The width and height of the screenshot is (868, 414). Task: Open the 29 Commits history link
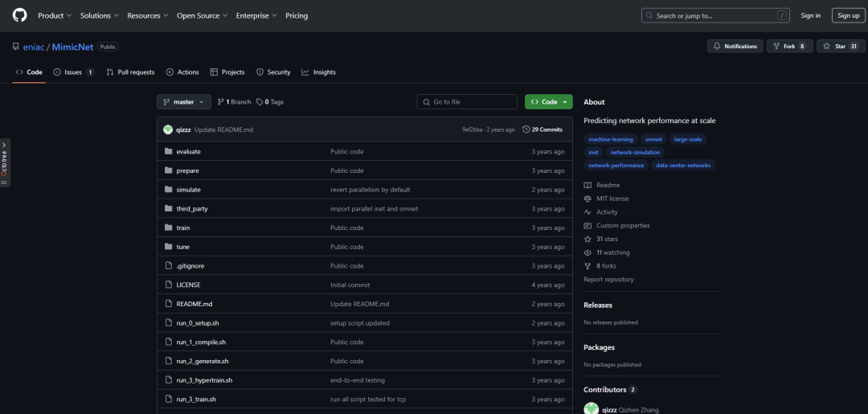click(x=542, y=129)
